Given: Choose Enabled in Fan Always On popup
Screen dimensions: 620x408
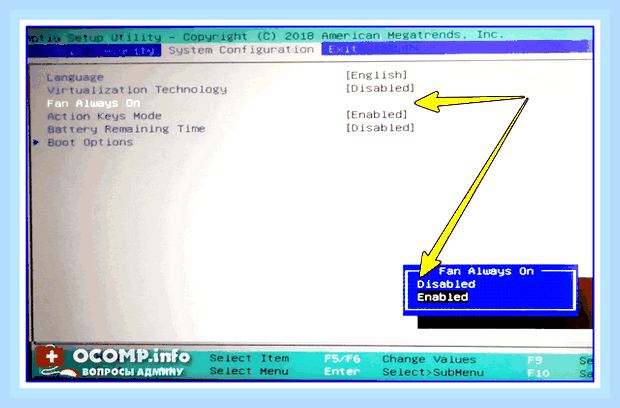Looking at the screenshot, I should point(442,297).
